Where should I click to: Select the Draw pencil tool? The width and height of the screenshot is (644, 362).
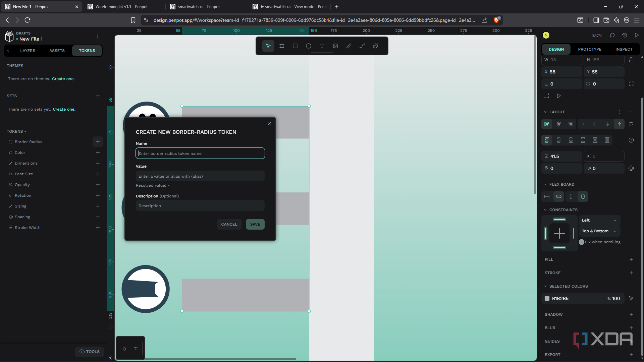(x=349, y=46)
